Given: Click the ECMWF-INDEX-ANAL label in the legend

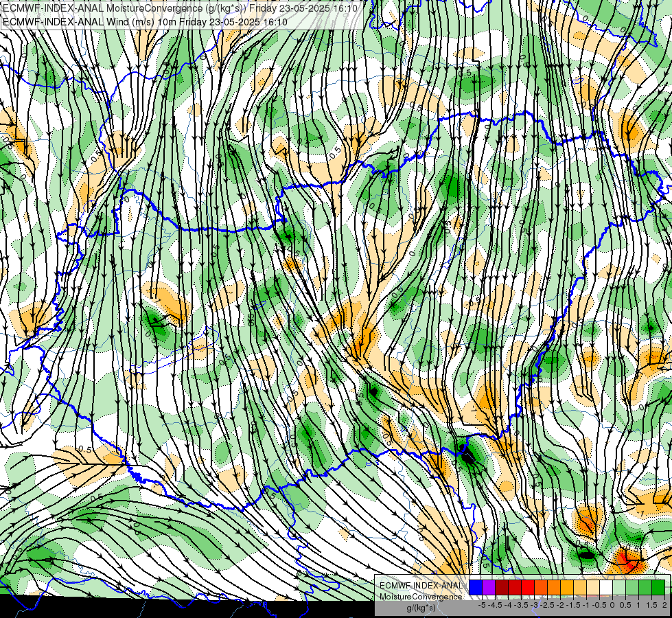Looking at the screenshot, I should tap(421, 586).
